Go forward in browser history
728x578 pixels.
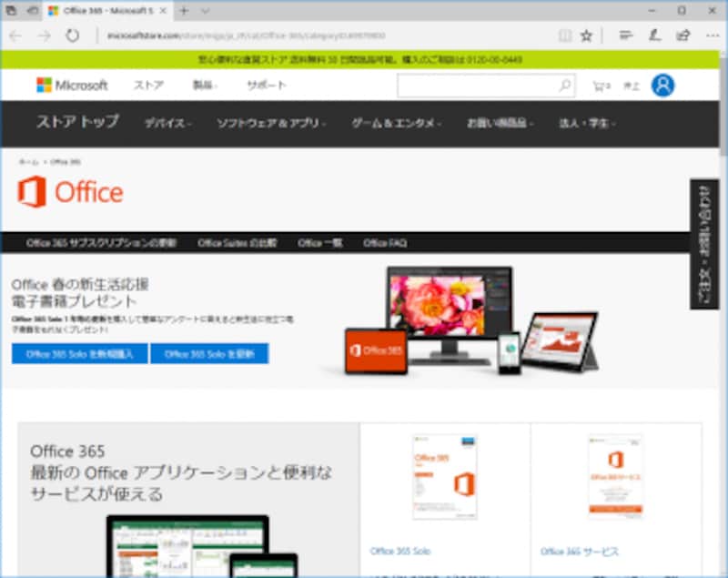click(x=44, y=35)
